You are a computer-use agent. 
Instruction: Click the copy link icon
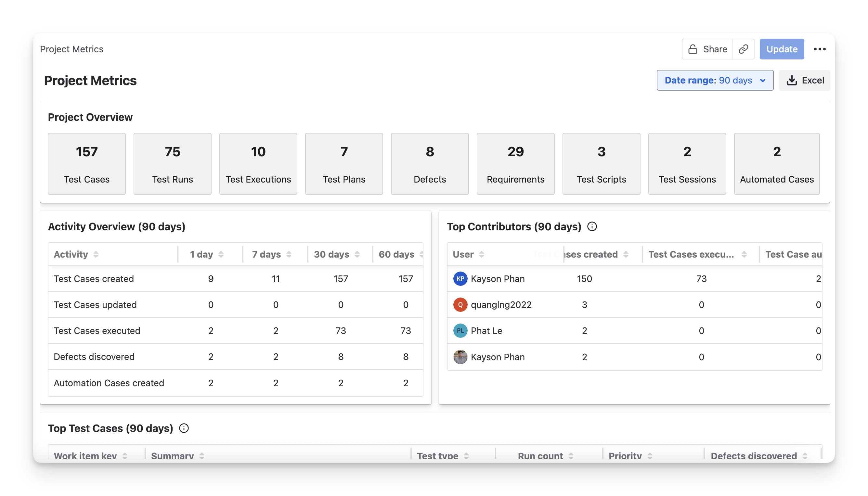(743, 49)
